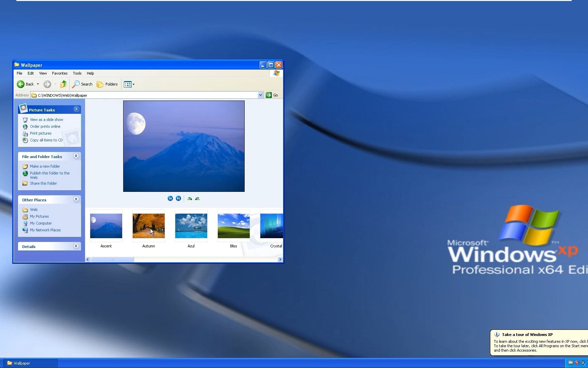The image size is (588, 368).
Task: Collapse the File and Folder Tasks panel
Action: (x=76, y=156)
